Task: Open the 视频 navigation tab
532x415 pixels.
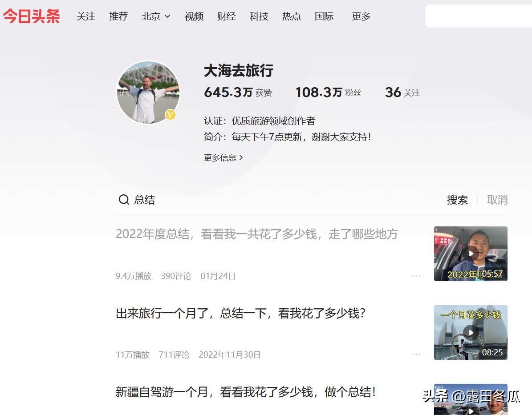Action: [194, 16]
